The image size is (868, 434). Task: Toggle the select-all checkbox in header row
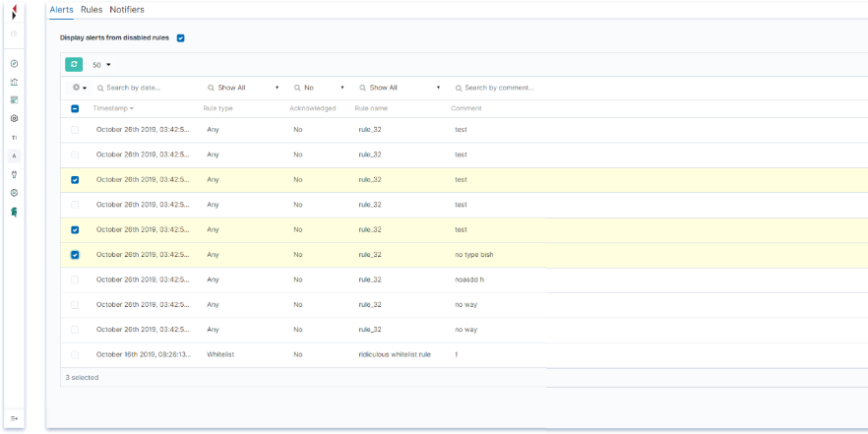click(75, 108)
